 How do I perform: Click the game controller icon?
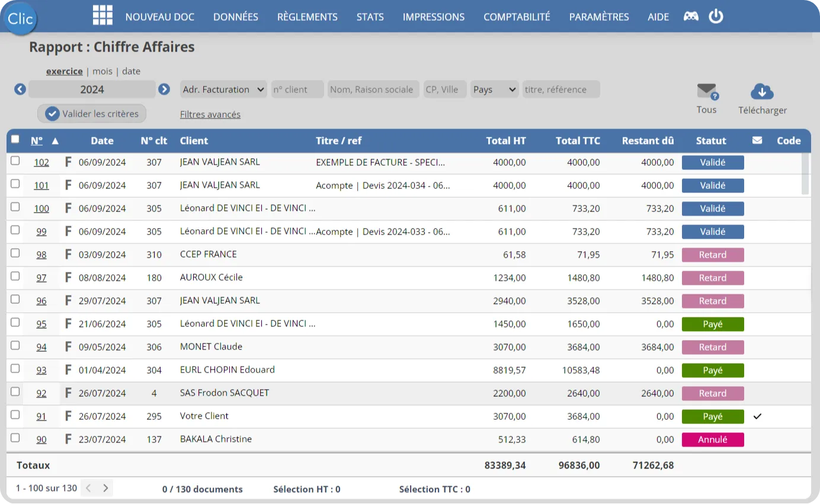coord(691,17)
